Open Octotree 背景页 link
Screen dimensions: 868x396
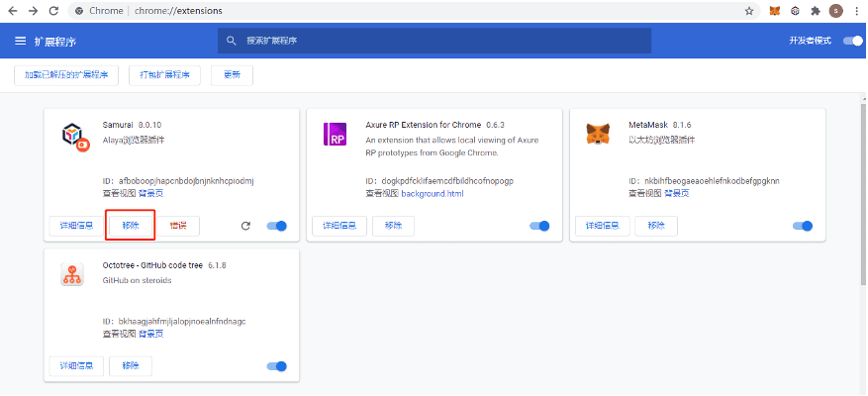(150, 334)
